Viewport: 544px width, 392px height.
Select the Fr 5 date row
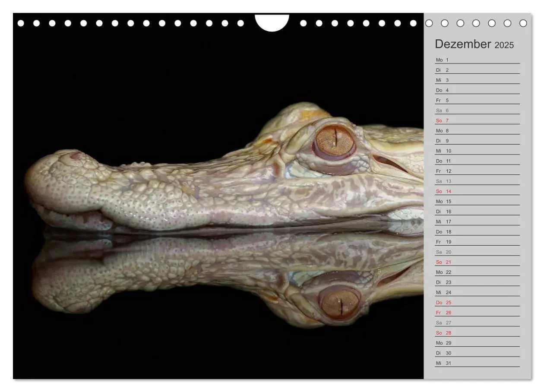(478, 100)
